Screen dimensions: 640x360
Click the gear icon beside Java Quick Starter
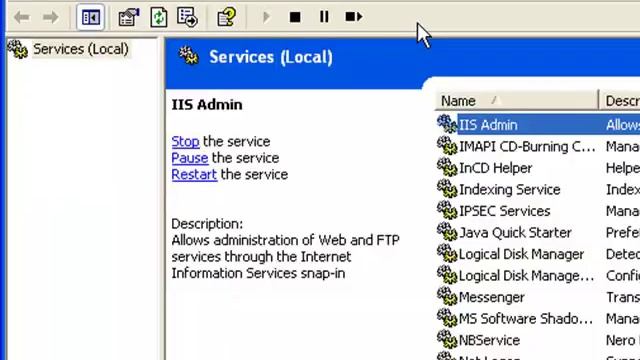click(x=447, y=231)
